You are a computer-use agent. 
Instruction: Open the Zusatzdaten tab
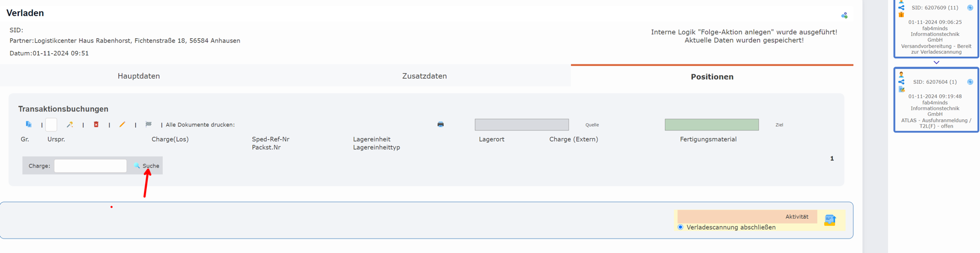(425, 76)
